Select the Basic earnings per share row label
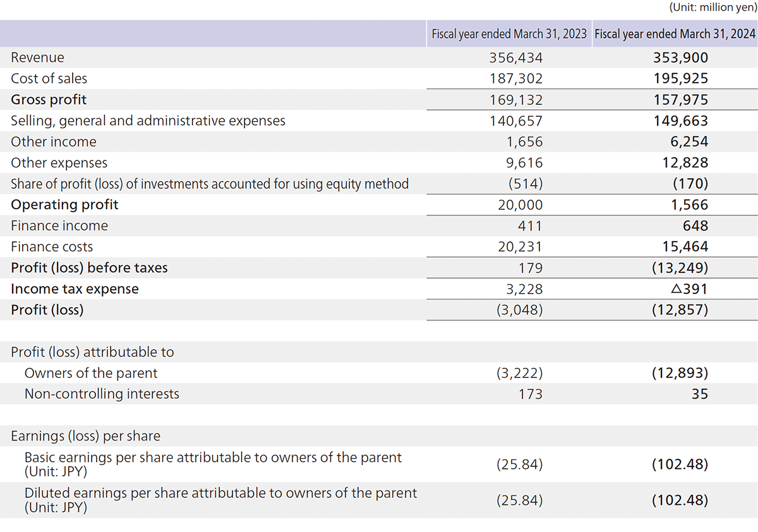758x532 pixels. tap(213, 463)
